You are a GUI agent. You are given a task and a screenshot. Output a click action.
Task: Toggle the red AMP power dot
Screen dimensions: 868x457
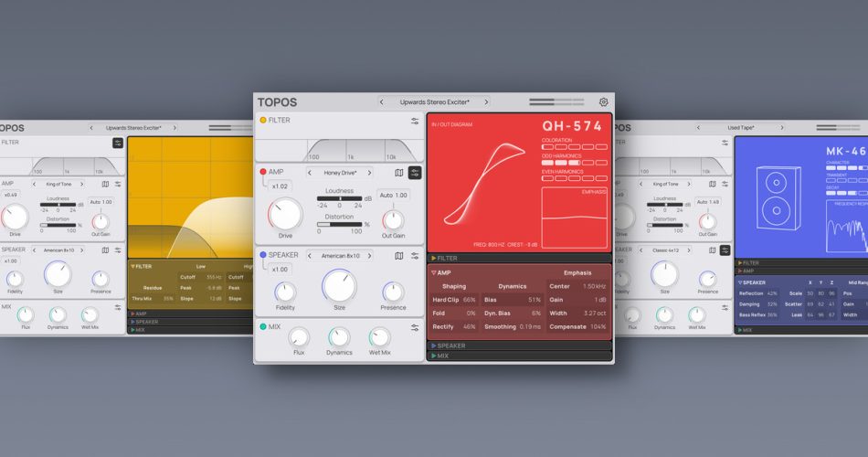coord(263,172)
